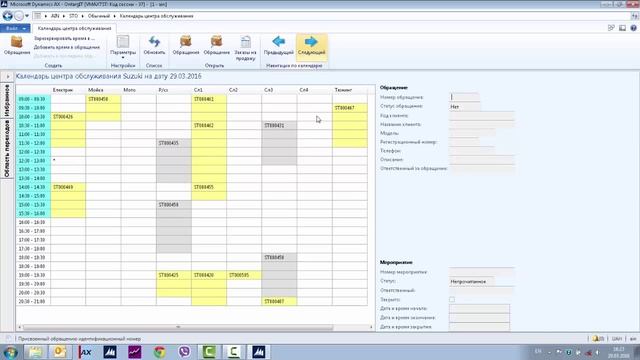Select the Календарь центра обслуживания tab
640x360 pixels.
74,28
